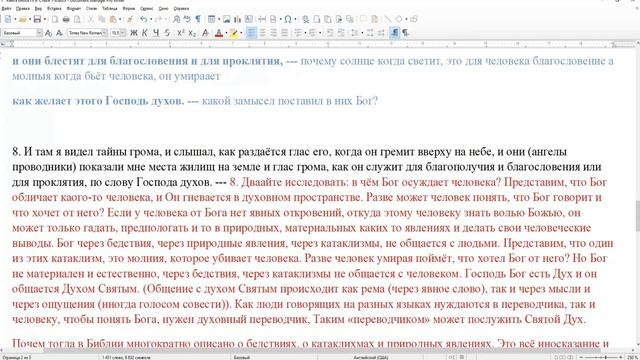This screenshot has height=360, width=640.
Task: Undo the last action
Action: coord(143,19)
